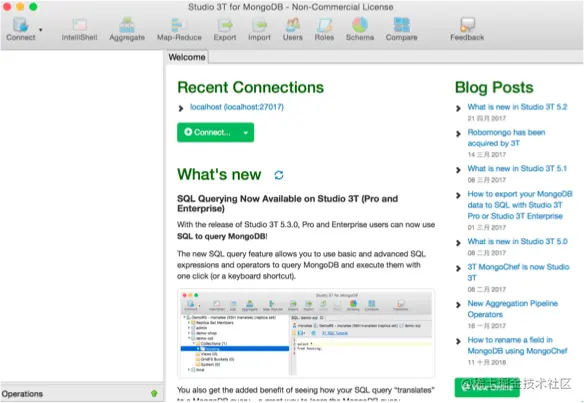584x403 pixels.
Task: Open What is new in Studio 3T 5.1
Action: (x=517, y=169)
